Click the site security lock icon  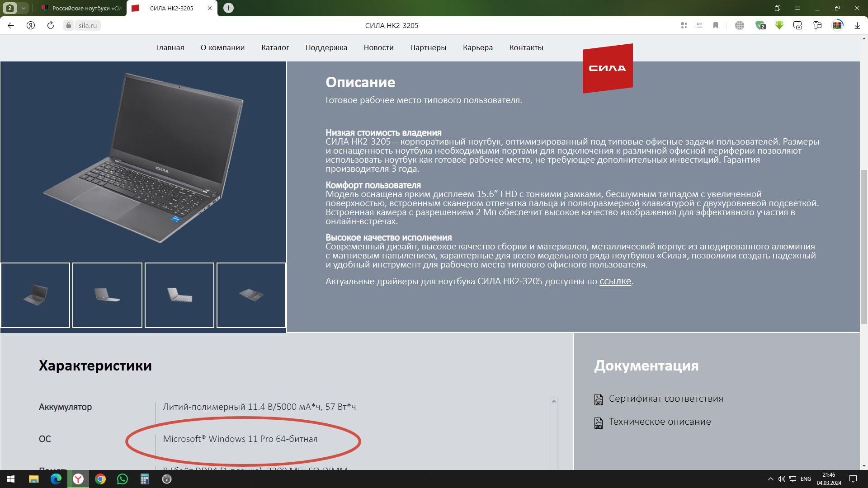click(69, 25)
